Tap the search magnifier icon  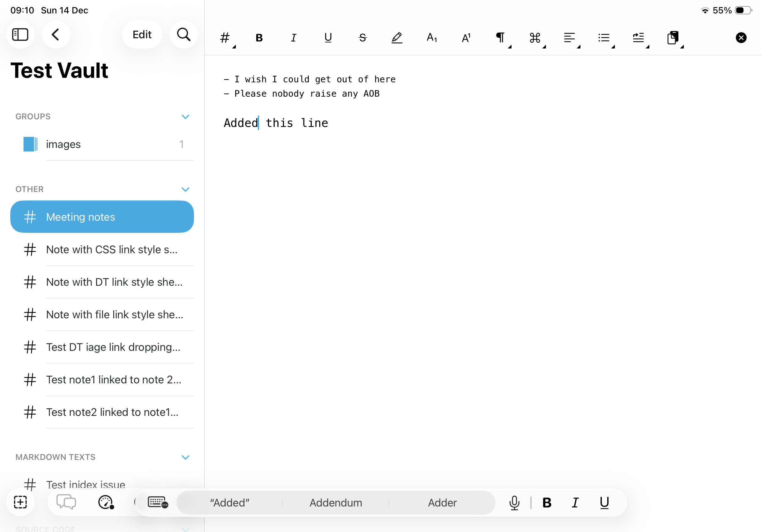click(x=183, y=34)
